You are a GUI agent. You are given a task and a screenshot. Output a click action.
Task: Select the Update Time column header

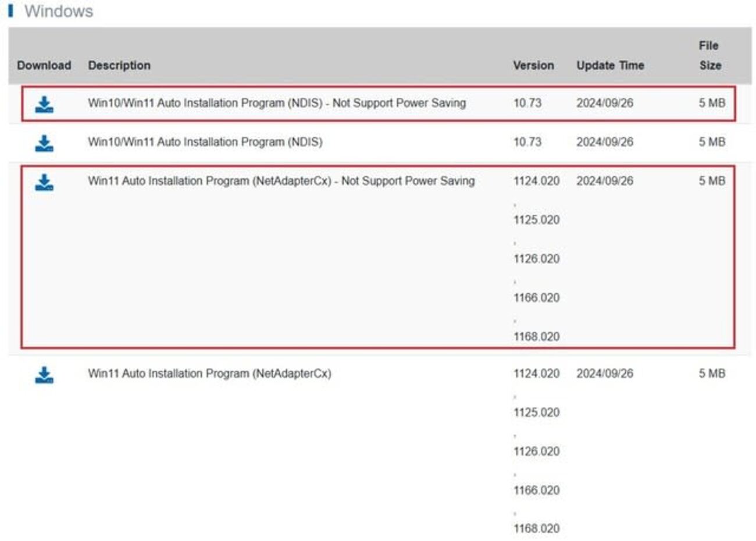(610, 65)
